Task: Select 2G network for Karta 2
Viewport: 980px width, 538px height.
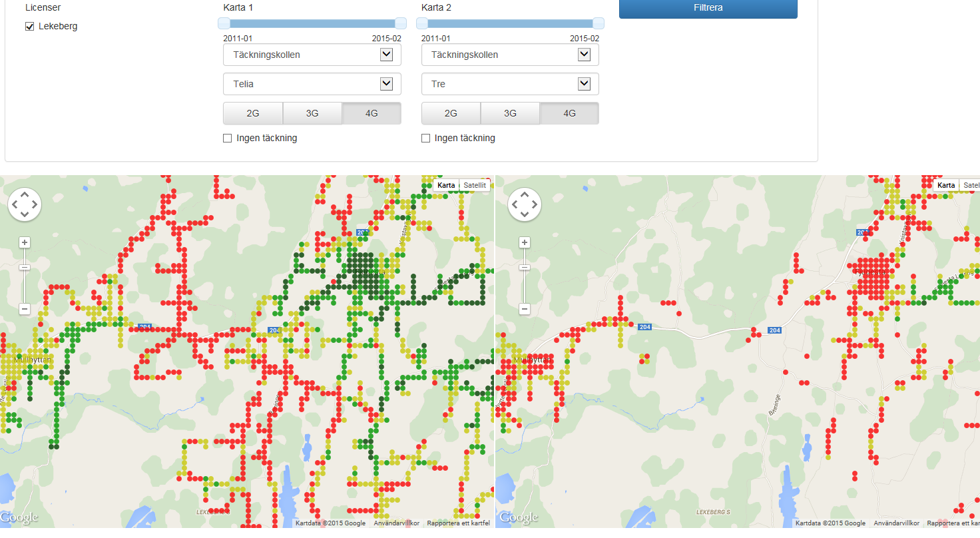Action: [451, 113]
